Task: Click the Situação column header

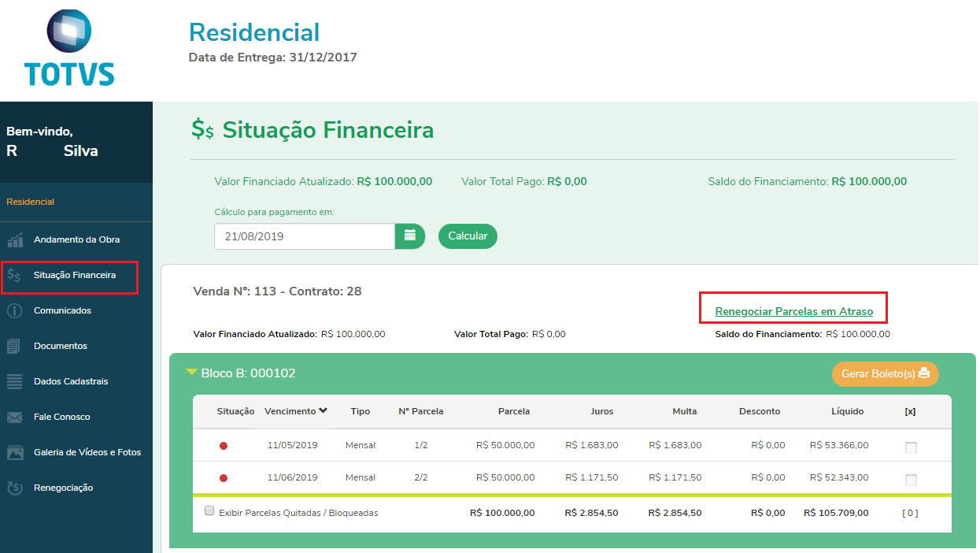Action: pos(235,411)
